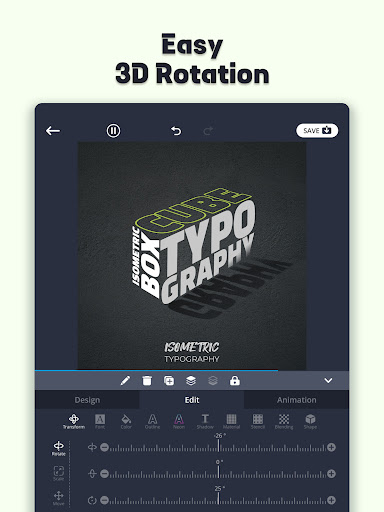Image resolution: width=384 pixels, height=512 pixels.
Task: Delete the layer with the trash icon
Action: tap(147, 380)
